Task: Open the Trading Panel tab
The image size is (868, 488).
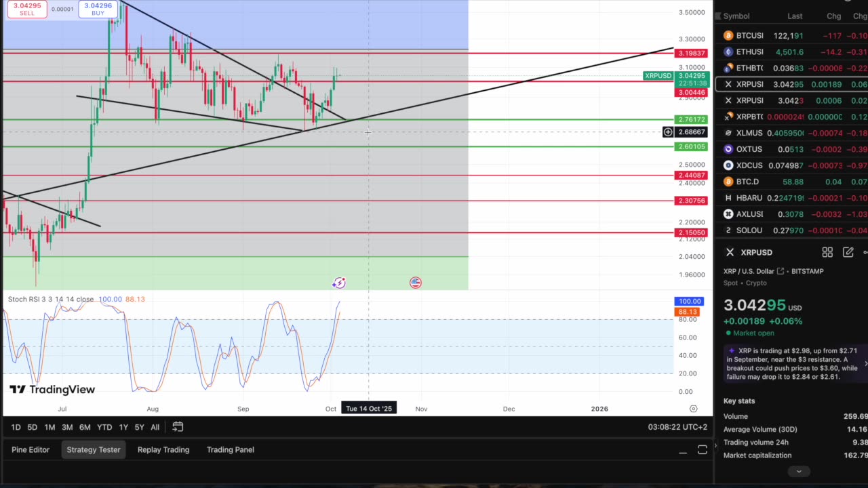Action: coord(231,449)
